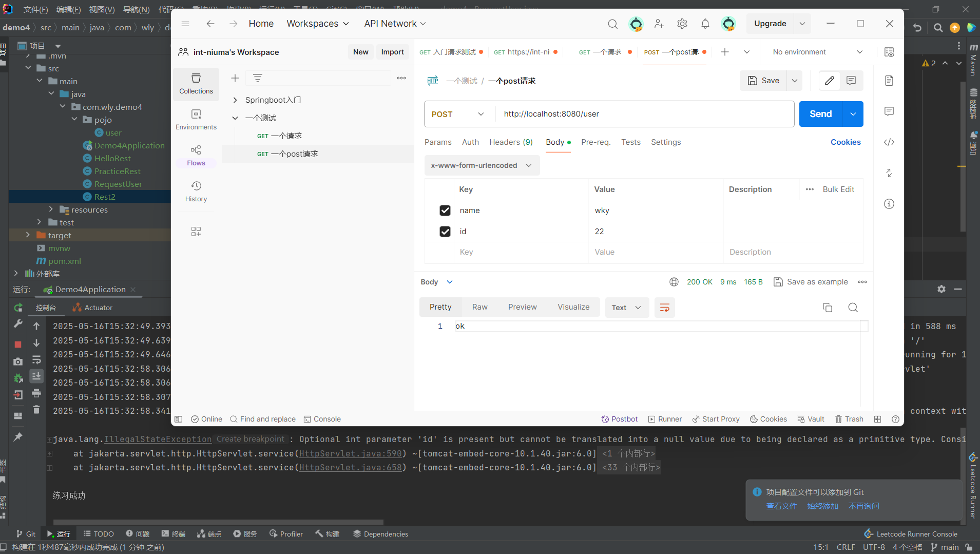Click the edit pencil icon beside Save
This screenshot has height=554, width=980.
(830, 81)
